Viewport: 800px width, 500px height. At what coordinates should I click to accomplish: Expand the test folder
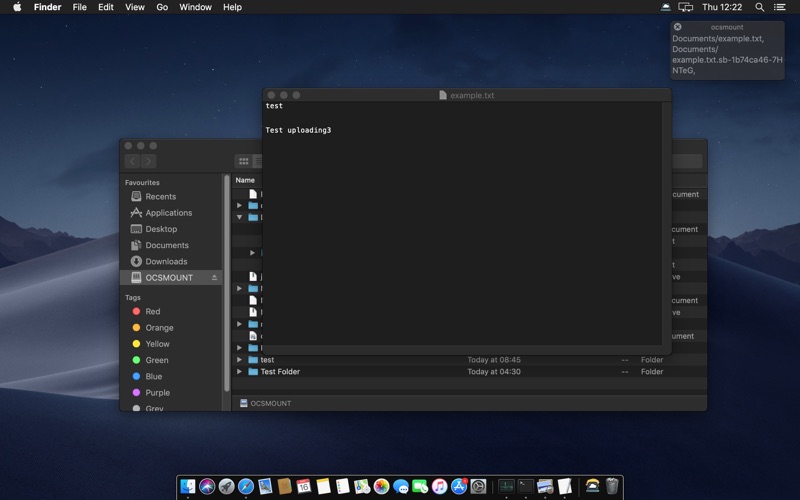[x=239, y=360]
